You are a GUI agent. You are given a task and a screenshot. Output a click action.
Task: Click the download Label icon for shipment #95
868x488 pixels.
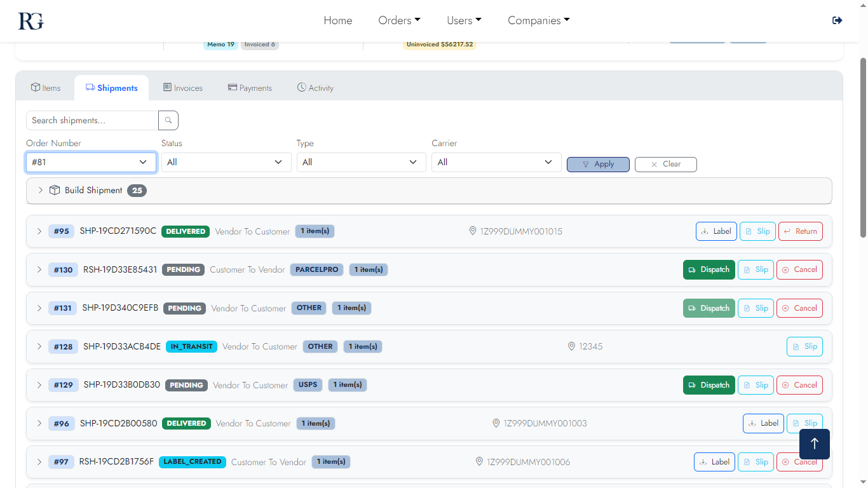point(705,231)
